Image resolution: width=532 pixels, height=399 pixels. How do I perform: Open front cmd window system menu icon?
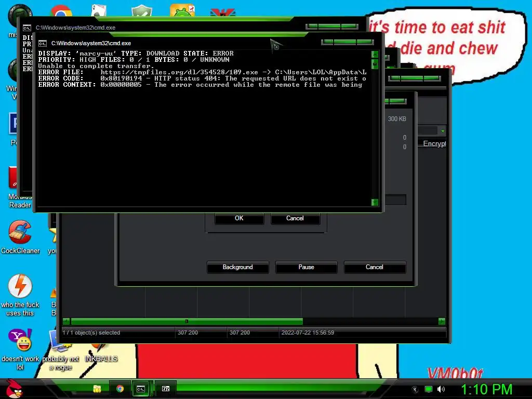coord(43,44)
